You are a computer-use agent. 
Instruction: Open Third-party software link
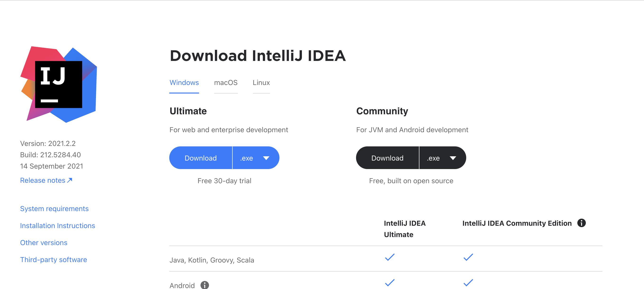click(53, 259)
